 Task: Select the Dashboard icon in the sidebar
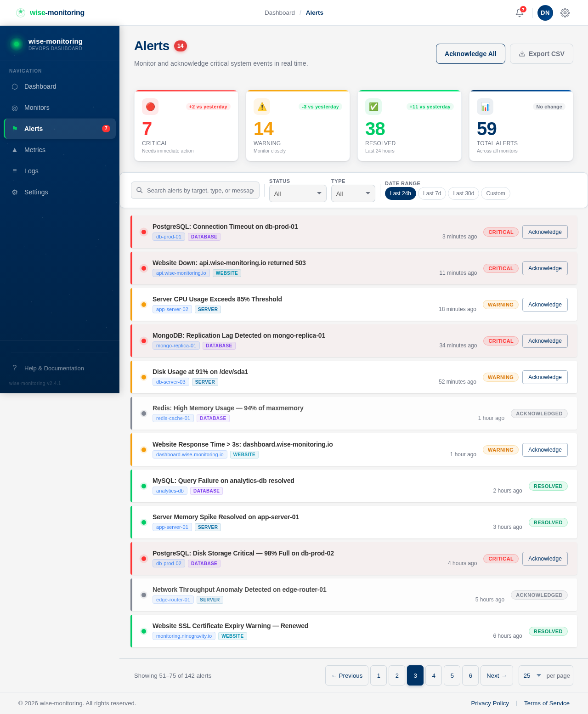coord(15,86)
